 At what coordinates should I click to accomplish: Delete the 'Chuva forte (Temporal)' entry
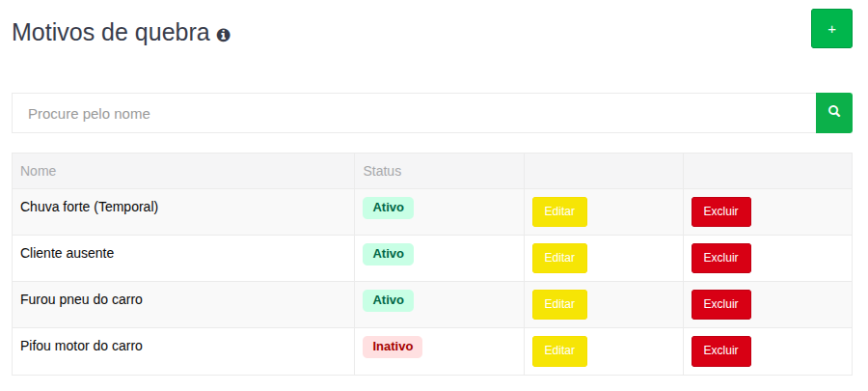coord(720,211)
